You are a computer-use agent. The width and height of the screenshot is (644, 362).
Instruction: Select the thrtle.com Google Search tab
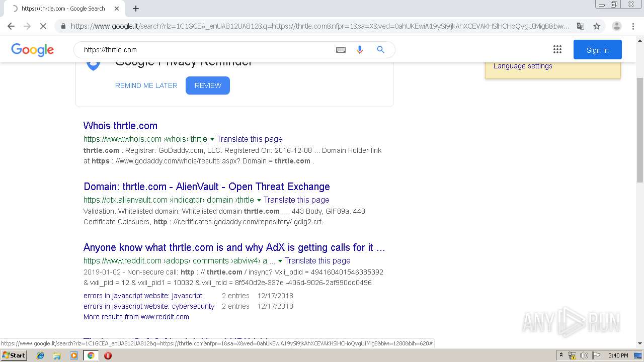[x=63, y=9]
